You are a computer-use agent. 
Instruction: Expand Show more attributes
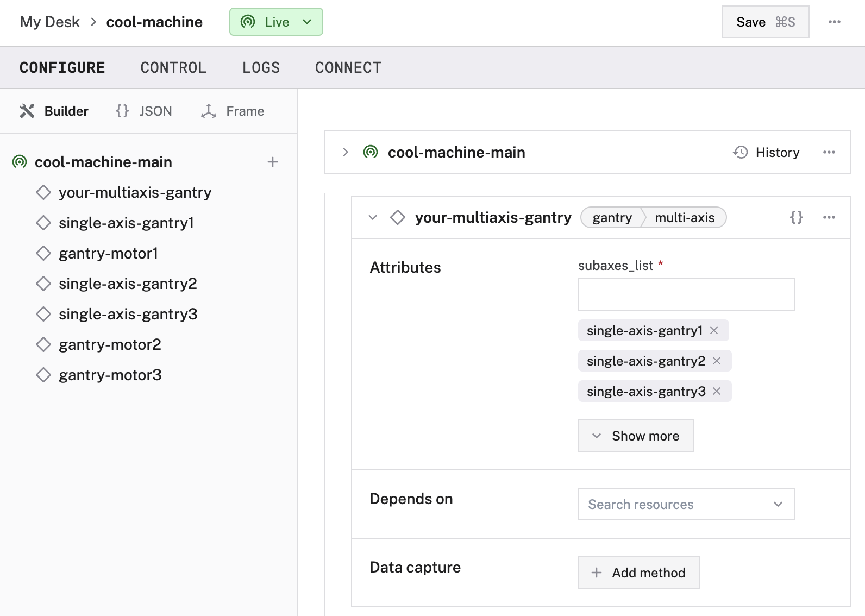pyautogui.click(x=636, y=436)
